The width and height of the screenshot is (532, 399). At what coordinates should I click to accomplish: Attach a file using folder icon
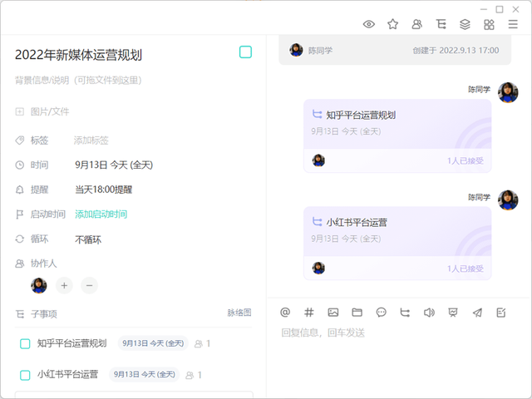pos(357,313)
